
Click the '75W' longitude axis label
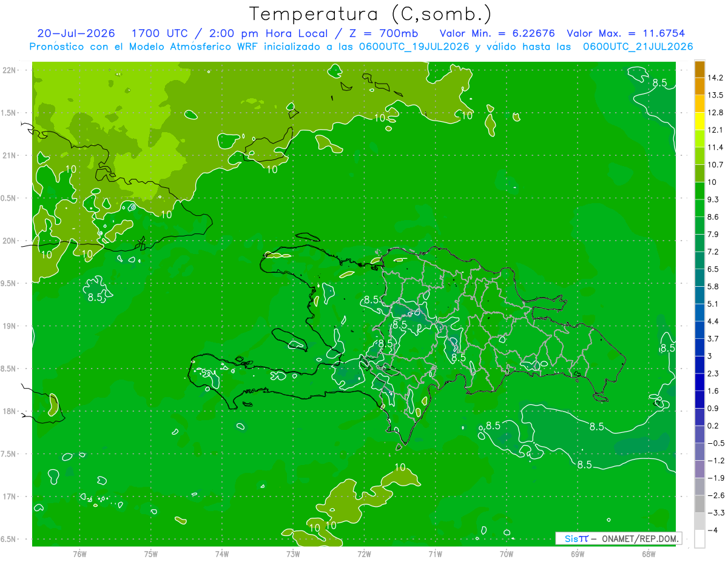click(x=151, y=554)
